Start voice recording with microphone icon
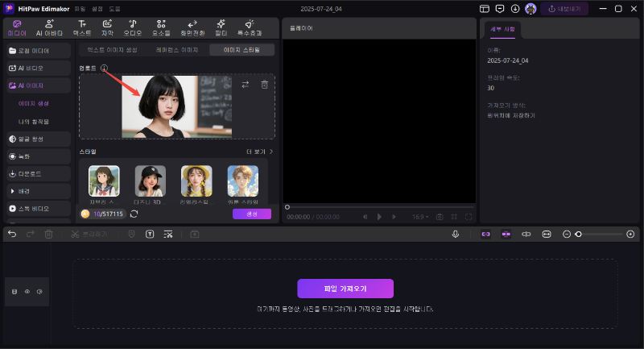This screenshot has height=349, width=644. pyautogui.click(x=456, y=234)
